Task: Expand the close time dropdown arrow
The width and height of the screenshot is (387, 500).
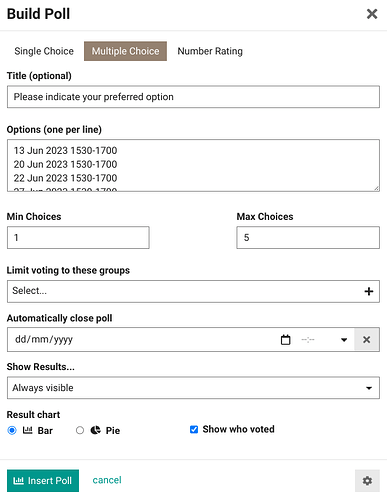Action: (x=344, y=340)
